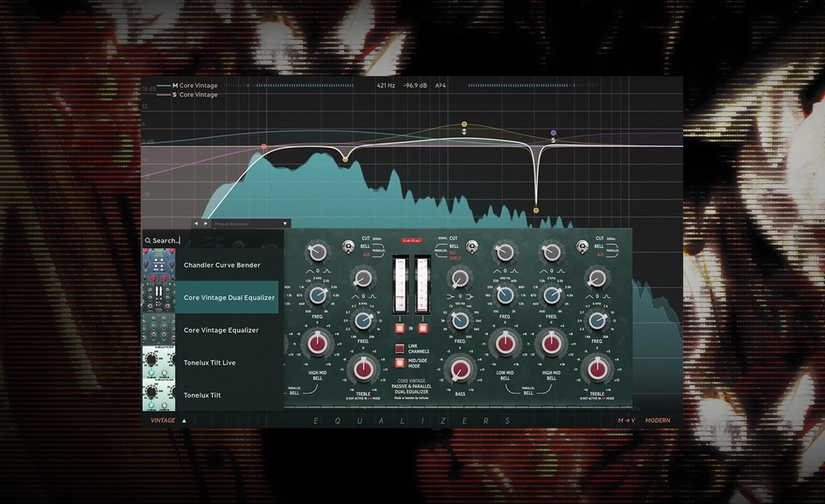
Task: Click the '421 Hz' frequency readout
Action: (385, 85)
